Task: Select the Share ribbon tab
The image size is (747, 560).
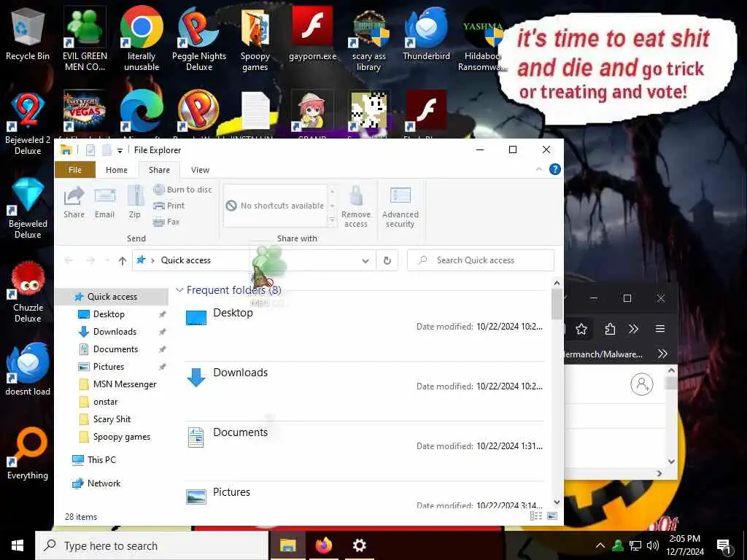Action: (x=159, y=170)
